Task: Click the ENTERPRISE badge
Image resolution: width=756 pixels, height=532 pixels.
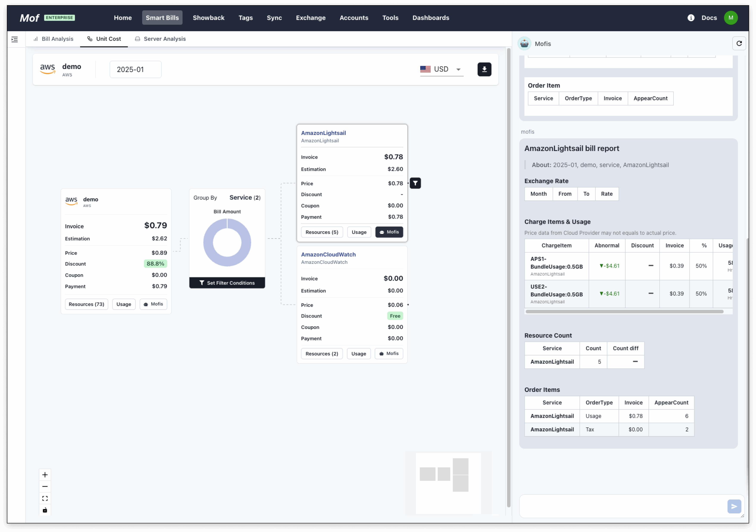Action: click(x=60, y=18)
